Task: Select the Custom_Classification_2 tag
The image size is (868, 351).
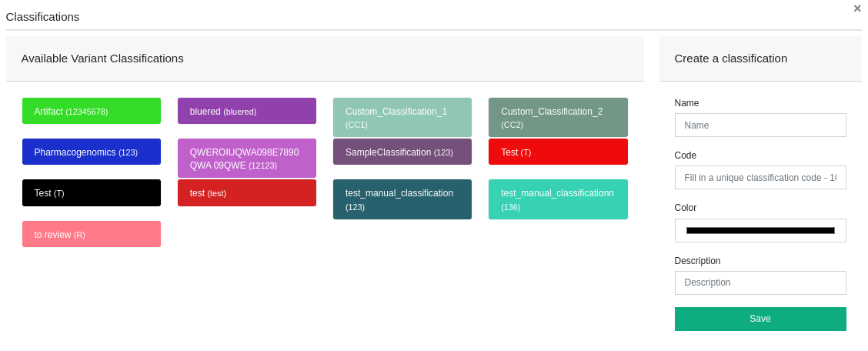Action: click(557, 117)
